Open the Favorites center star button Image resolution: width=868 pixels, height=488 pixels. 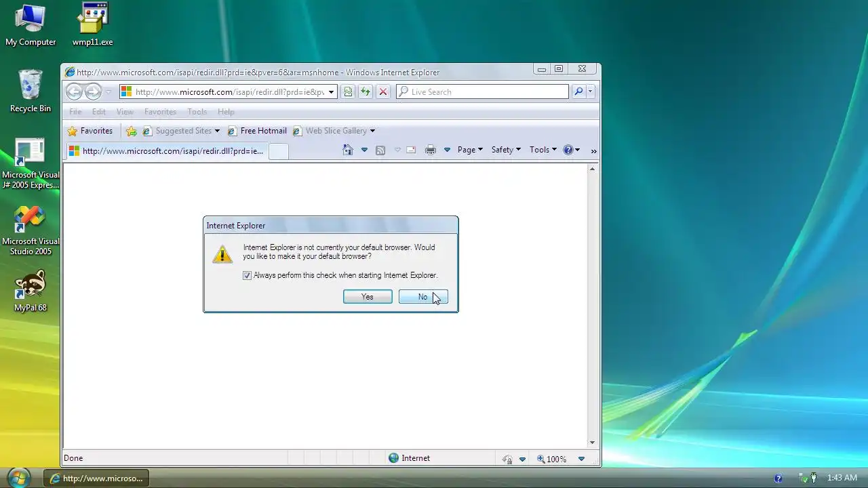click(x=90, y=131)
